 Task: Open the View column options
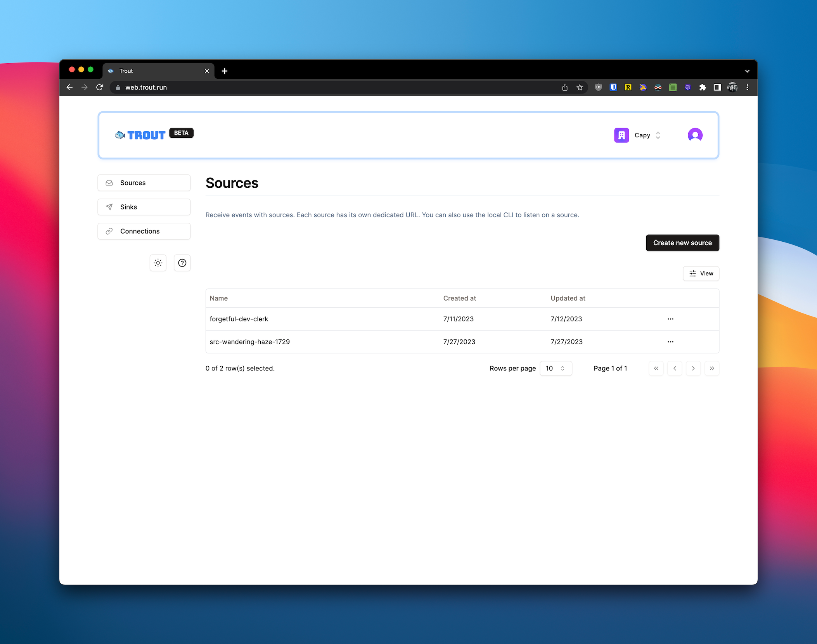click(x=701, y=274)
